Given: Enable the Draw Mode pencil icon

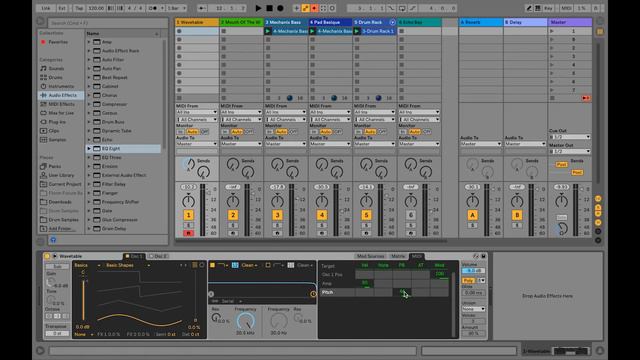Looking at the screenshot, I should click(529, 8).
